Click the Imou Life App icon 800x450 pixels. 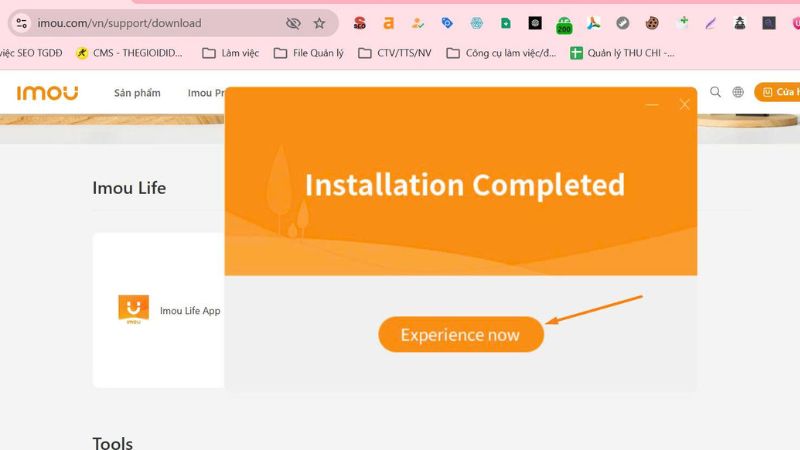pyautogui.click(x=134, y=309)
